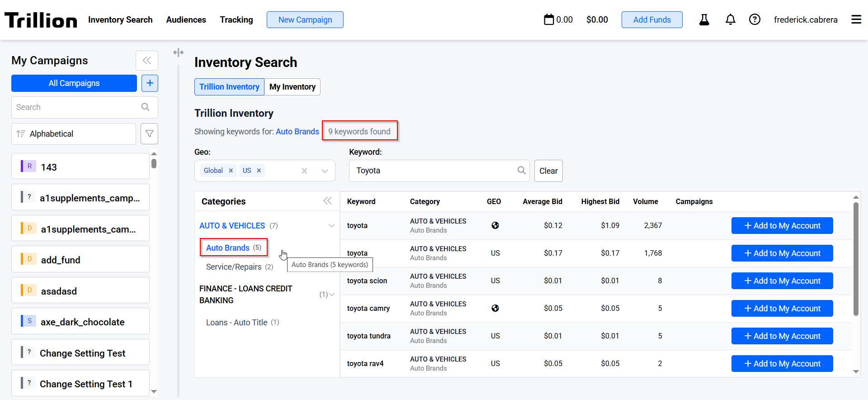
Task: Remove the Global geo tag
Action: pyautogui.click(x=231, y=171)
